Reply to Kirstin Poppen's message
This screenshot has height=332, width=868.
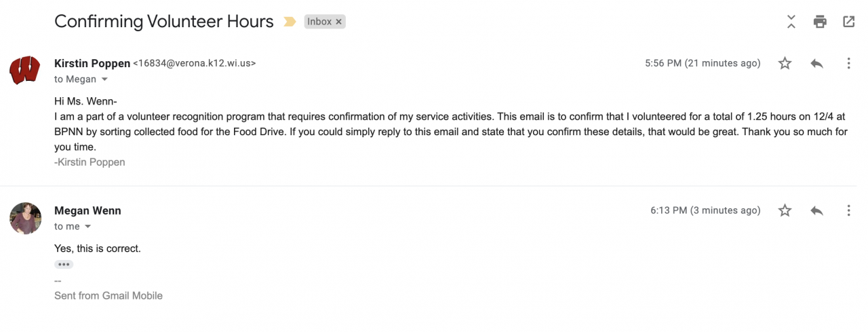[x=816, y=63]
